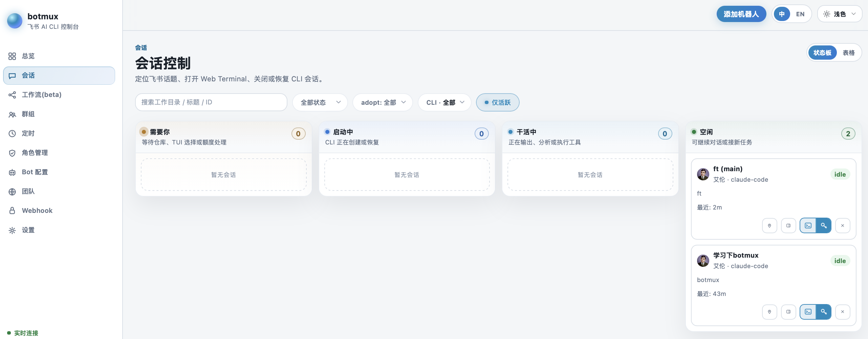Click the 定时 clock icon
This screenshot has height=339, width=868.
point(12,134)
